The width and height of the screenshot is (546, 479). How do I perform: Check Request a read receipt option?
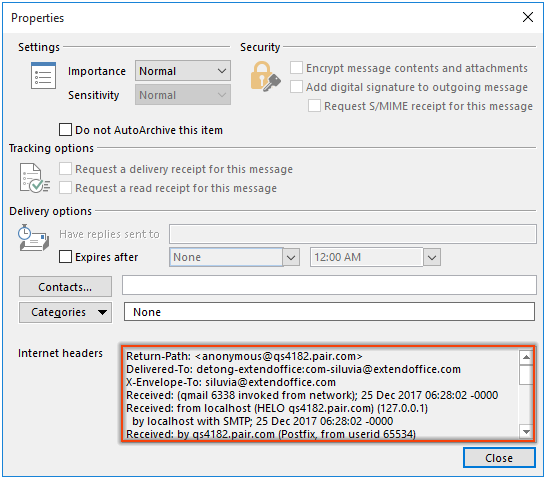pyautogui.click(x=65, y=188)
